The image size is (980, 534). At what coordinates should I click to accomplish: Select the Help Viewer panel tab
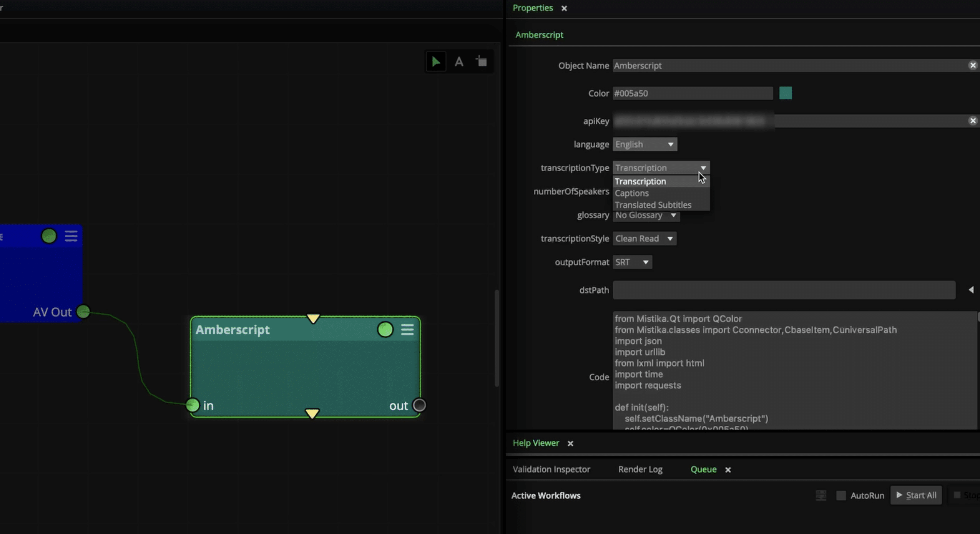pyautogui.click(x=536, y=443)
